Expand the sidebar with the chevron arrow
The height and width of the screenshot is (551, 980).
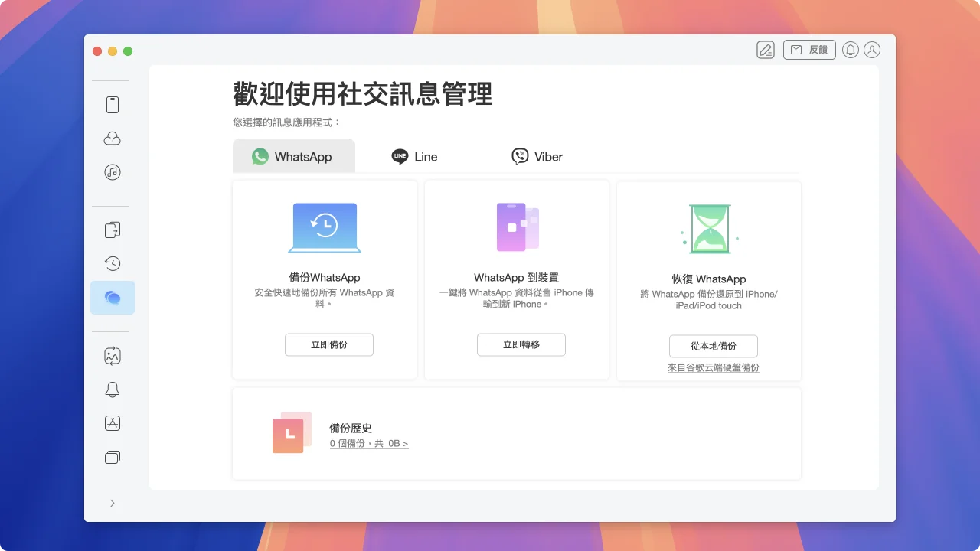pos(113,503)
